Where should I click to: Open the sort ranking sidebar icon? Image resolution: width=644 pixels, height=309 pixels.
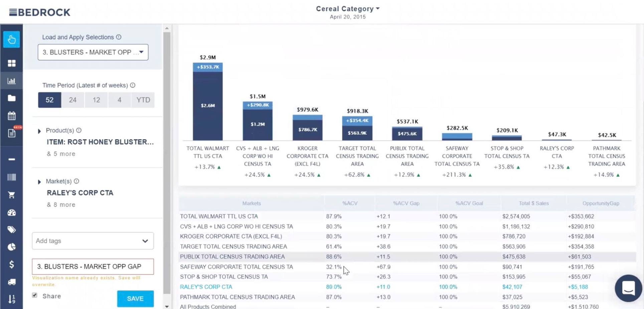click(11, 299)
